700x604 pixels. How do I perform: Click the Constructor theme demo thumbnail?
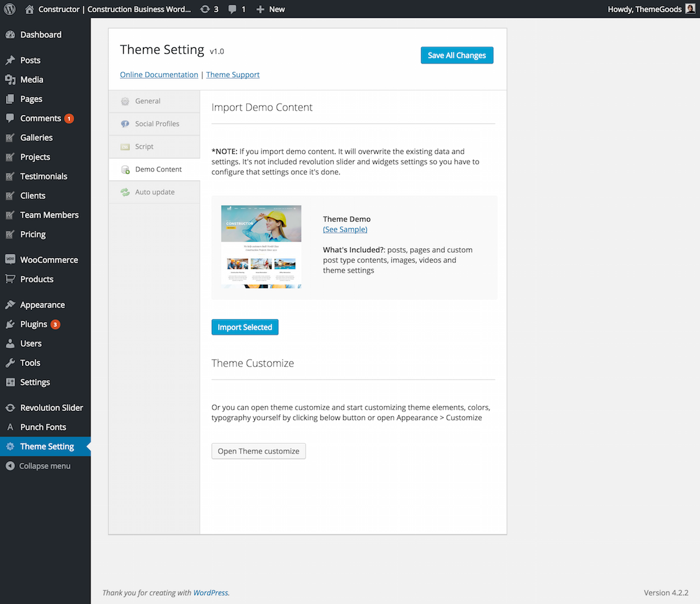(x=261, y=246)
